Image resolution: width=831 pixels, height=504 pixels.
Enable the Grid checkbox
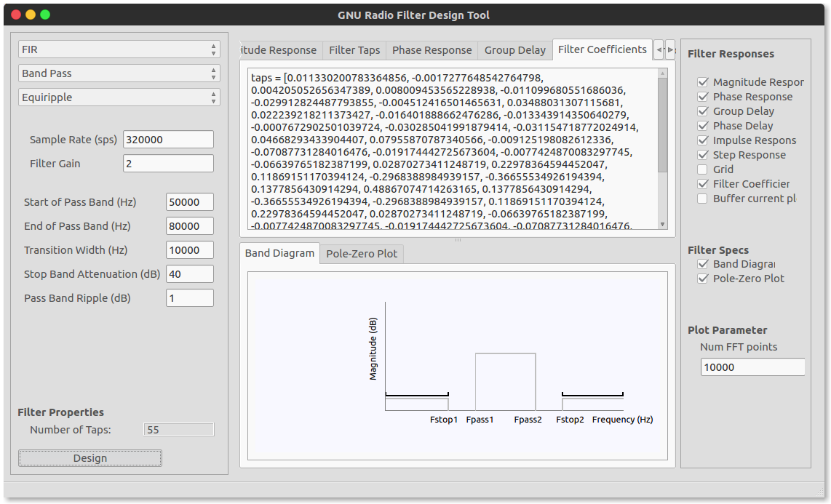coord(702,169)
